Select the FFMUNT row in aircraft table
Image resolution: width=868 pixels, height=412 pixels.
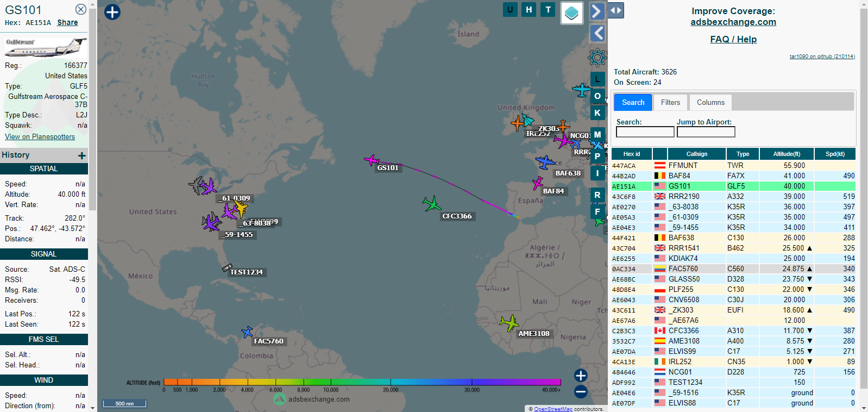click(733, 165)
